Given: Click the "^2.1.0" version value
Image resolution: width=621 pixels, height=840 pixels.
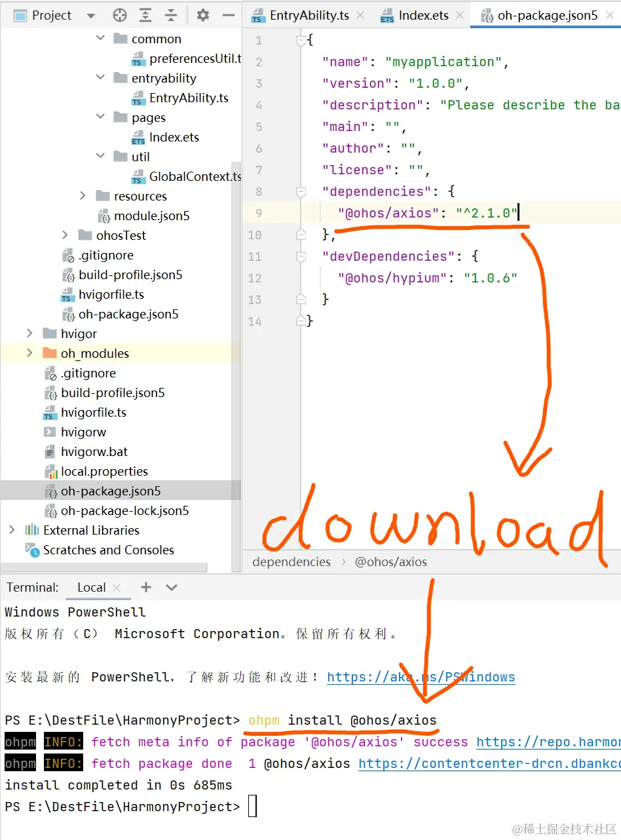Looking at the screenshot, I should click(487, 213).
